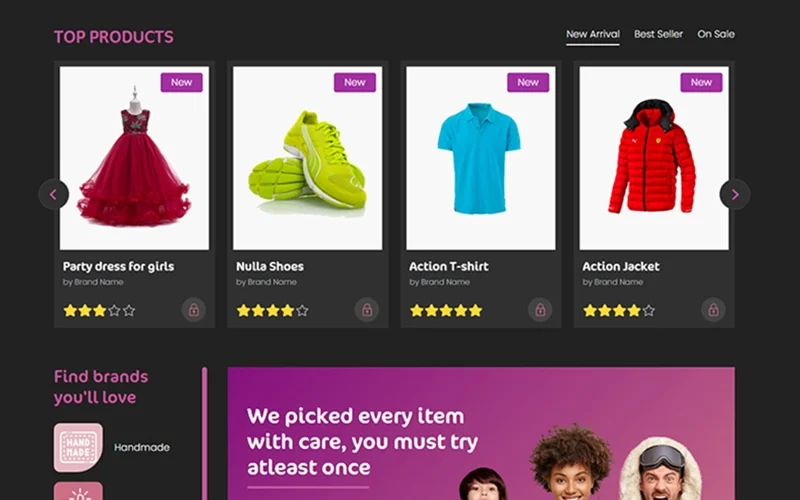Set Nulla Shoes rating to five stars
The width and height of the screenshot is (800, 500).
pyautogui.click(x=302, y=310)
